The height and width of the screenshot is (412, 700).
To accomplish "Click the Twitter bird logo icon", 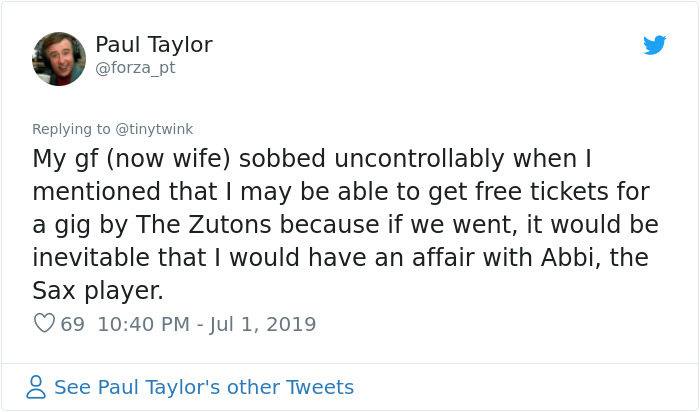I will [654, 45].
